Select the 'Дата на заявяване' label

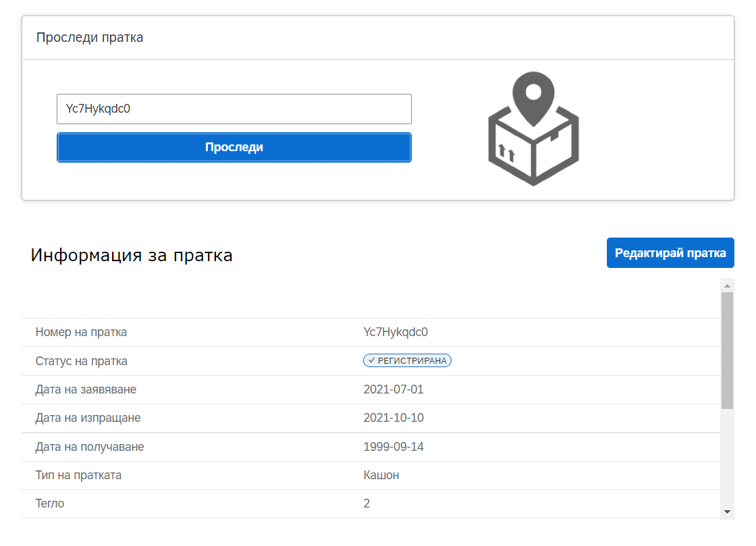pos(86,389)
